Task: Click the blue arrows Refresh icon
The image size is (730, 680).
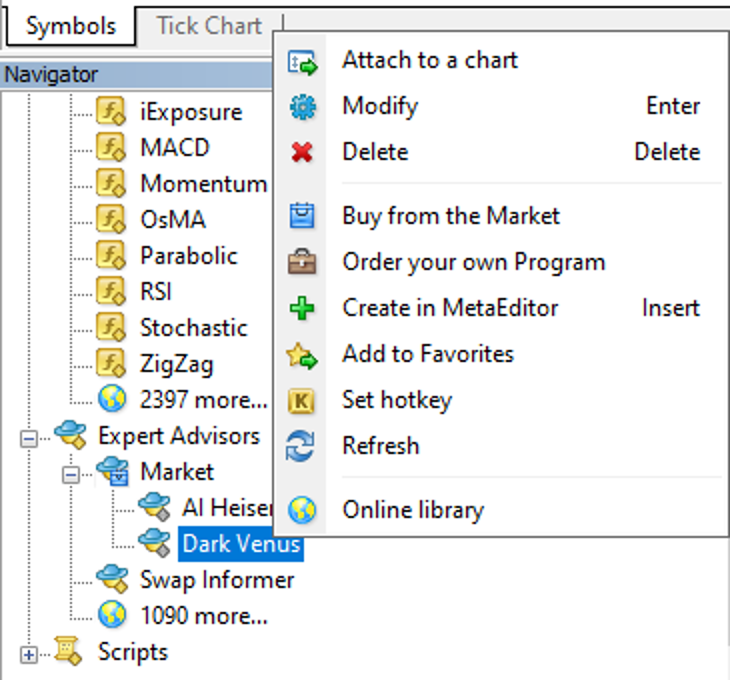Action: tap(302, 446)
